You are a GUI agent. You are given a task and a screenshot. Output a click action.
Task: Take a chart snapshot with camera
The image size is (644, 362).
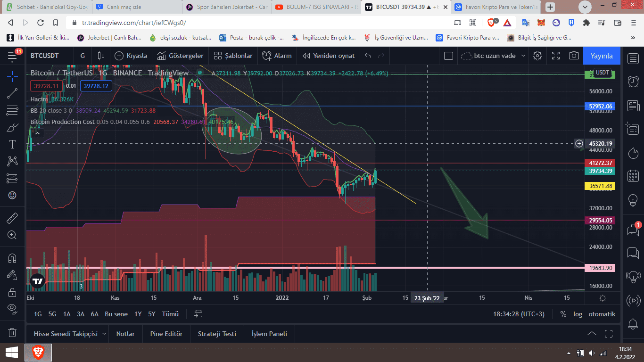point(574,56)
